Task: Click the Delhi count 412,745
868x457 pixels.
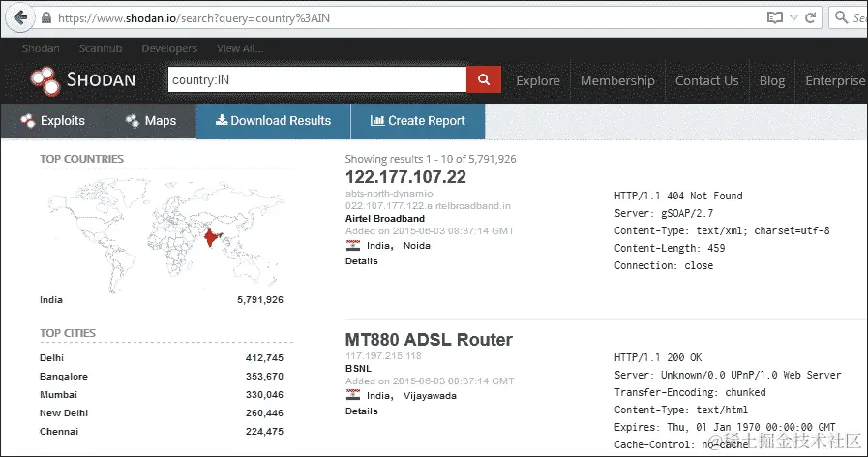Action: (x=264, y=358)
